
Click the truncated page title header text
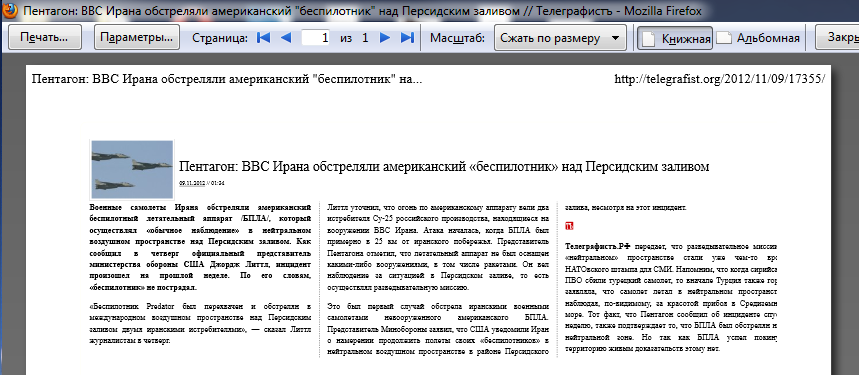pyautogui.click(x=226, y=79)
